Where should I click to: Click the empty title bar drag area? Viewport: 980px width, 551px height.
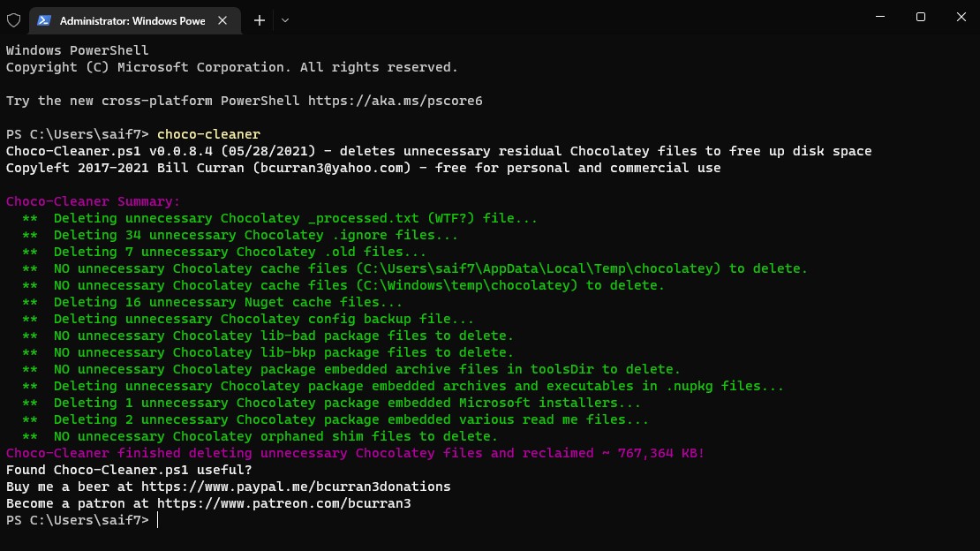574,18
